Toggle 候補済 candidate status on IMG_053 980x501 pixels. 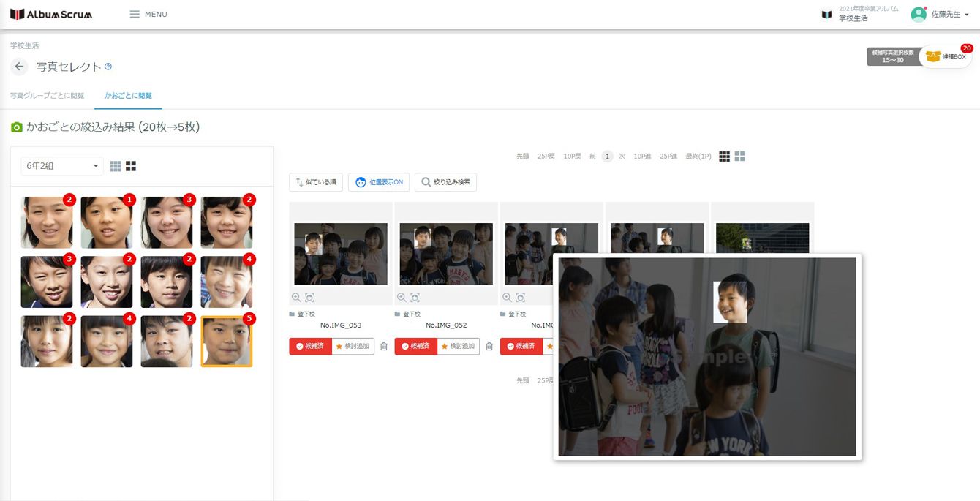click(x=310, y=347)
